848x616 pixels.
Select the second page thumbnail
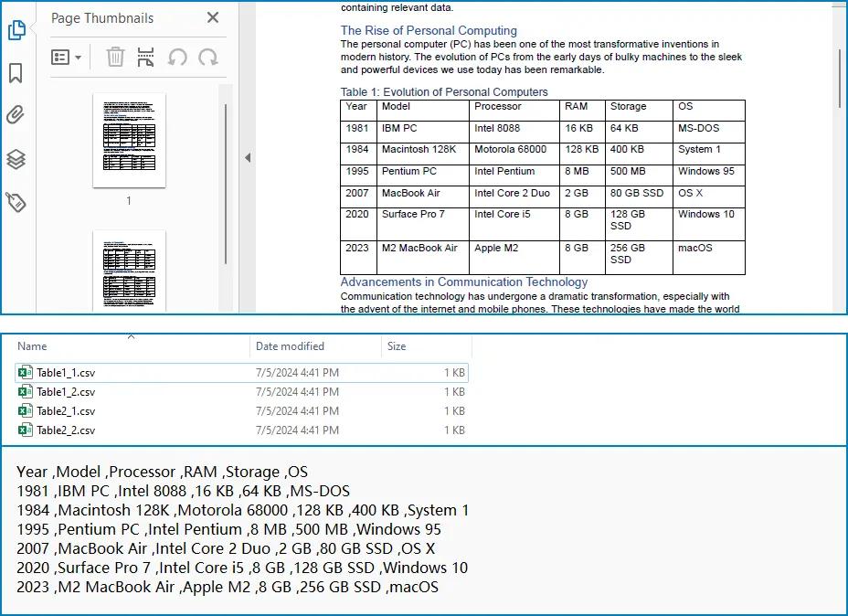129,271
